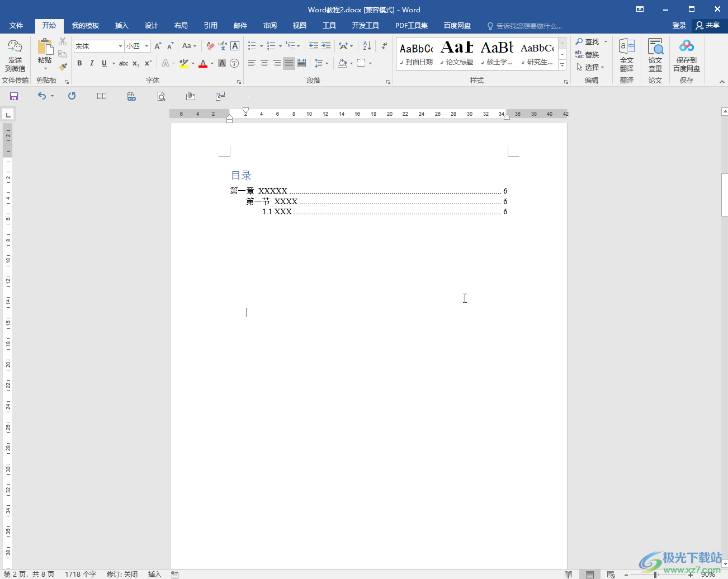Click the zoom out minus button
The image size is (728, 579).
click(x=626, y=575)
